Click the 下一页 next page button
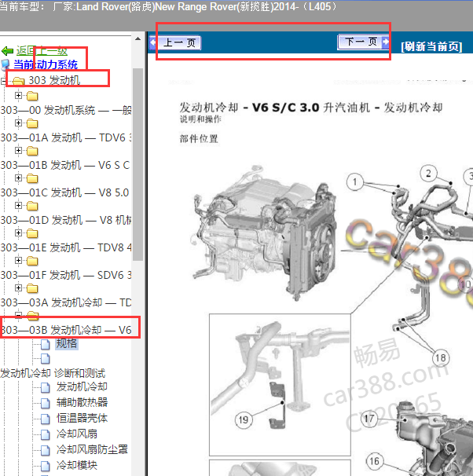 tap(364, 42)
